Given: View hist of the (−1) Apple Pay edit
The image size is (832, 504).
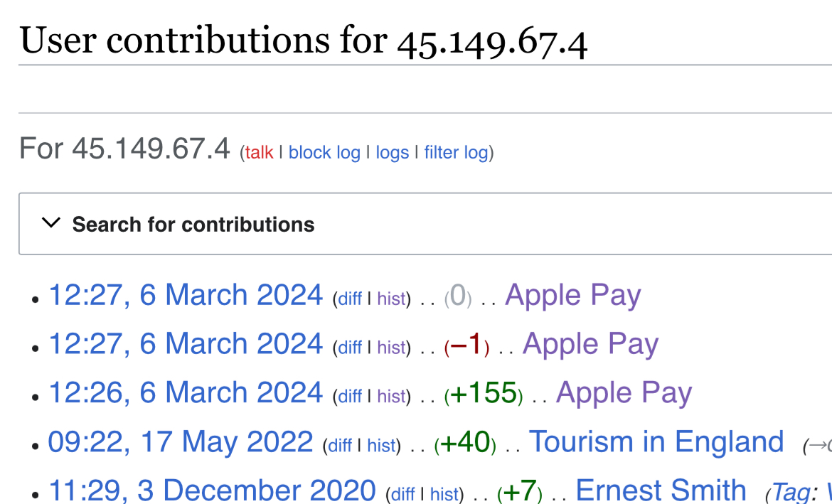Looking at the screenshot, I should (391, 348).
